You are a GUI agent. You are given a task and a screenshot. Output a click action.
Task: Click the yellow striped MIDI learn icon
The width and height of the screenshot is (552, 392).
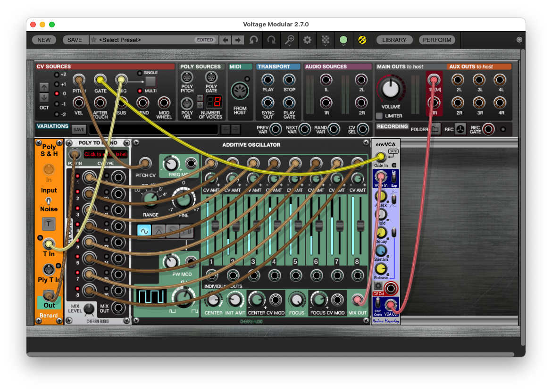362,40
